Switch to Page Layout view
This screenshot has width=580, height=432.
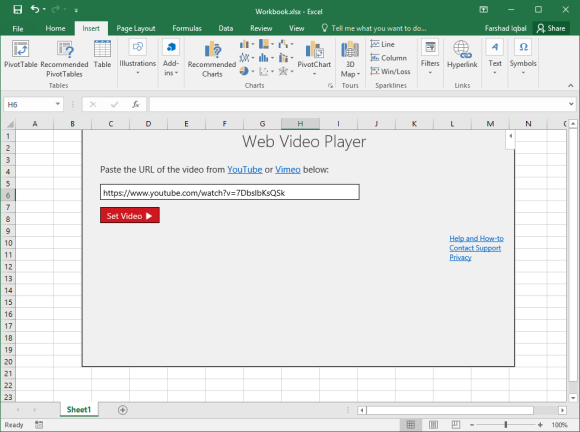pyautogui.click(x=433, y=425)
